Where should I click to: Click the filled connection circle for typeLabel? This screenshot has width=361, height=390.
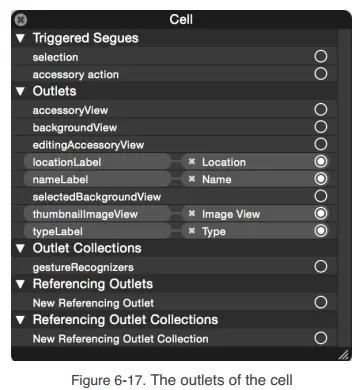point(321,231)
